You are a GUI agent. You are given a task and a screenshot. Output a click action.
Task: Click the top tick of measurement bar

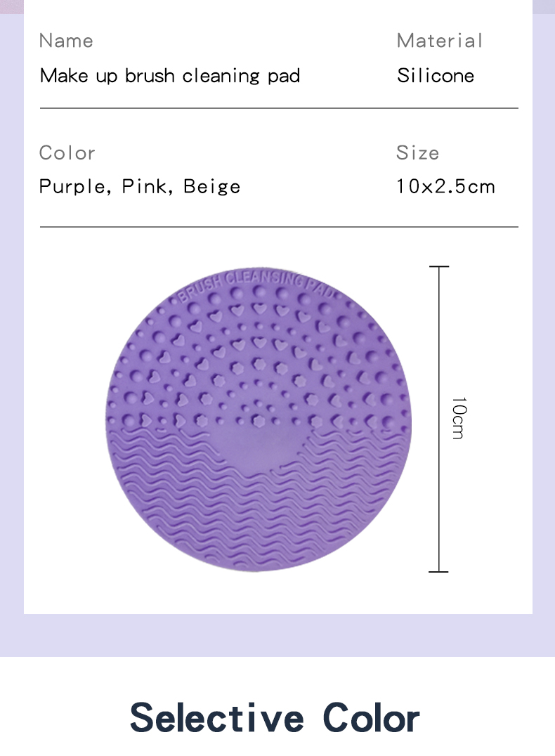coord(439,266)
